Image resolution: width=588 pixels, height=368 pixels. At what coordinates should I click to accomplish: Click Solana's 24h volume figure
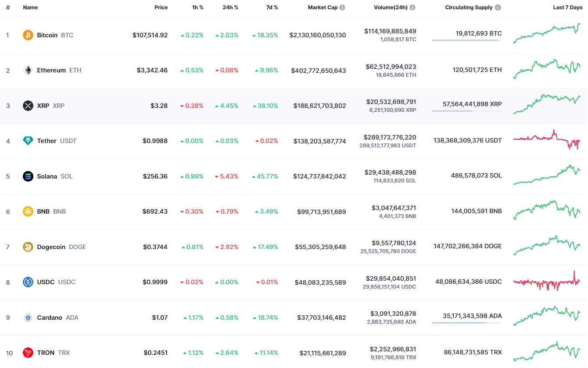click(390, 172)
